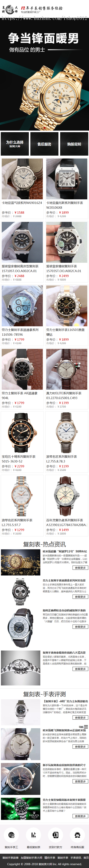Select the 爱彼皇家橡树 15703ST watch thumbnail
This screenshot has height=868, width=89.
pyautogui.click(x=67, y=242)
